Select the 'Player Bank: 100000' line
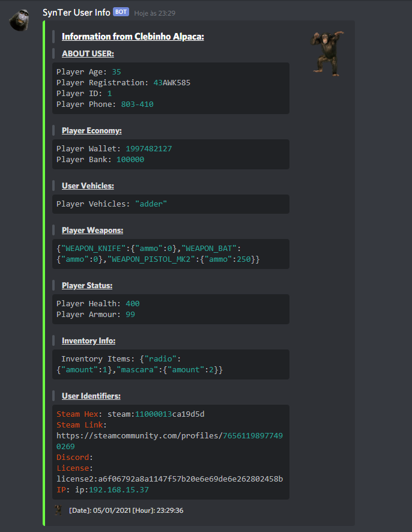This screenshot has width=412, height=532. coord(100,160)
